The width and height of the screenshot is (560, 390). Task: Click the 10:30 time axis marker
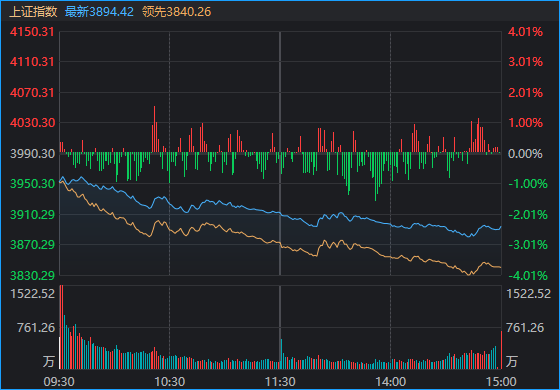170,382
